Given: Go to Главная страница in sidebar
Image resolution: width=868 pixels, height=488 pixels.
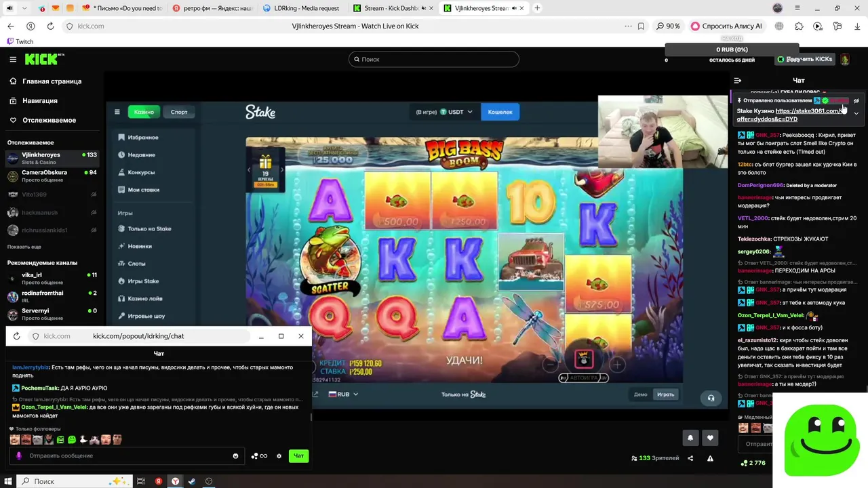Looking at the screenshot, I should coord(52,81).
